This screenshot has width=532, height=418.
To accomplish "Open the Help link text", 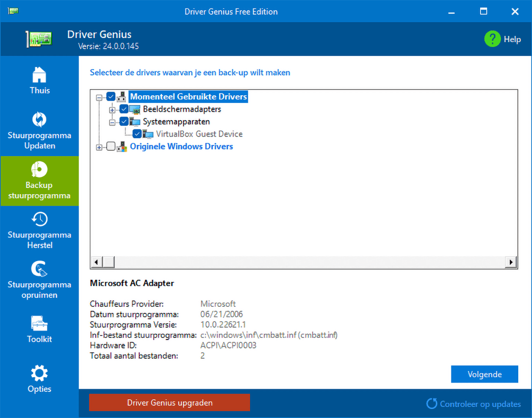I will tap(512, 39).
